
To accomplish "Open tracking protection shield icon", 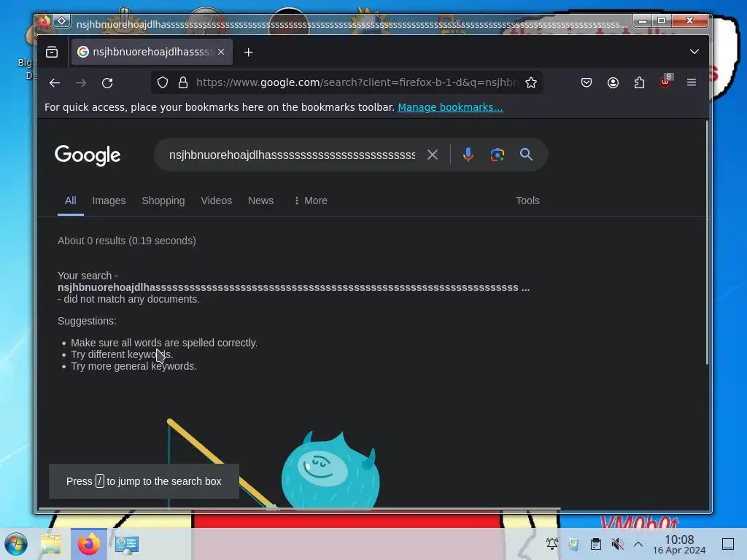I will 163,83.
